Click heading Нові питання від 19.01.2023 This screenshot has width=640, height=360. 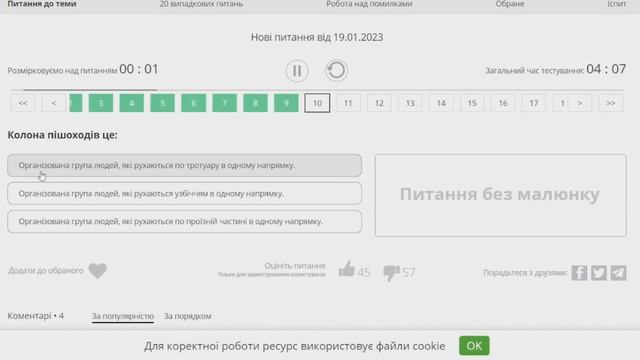[317, 37]
